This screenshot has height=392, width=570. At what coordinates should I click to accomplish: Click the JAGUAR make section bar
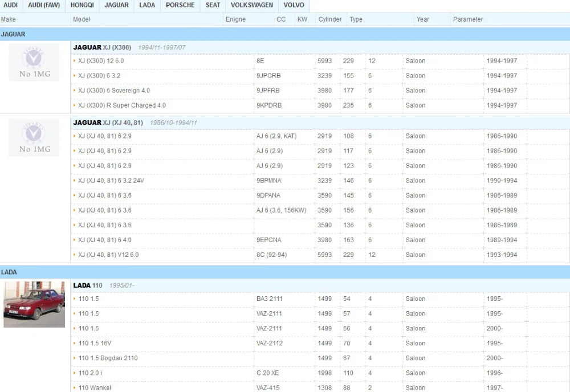(285, 34)
